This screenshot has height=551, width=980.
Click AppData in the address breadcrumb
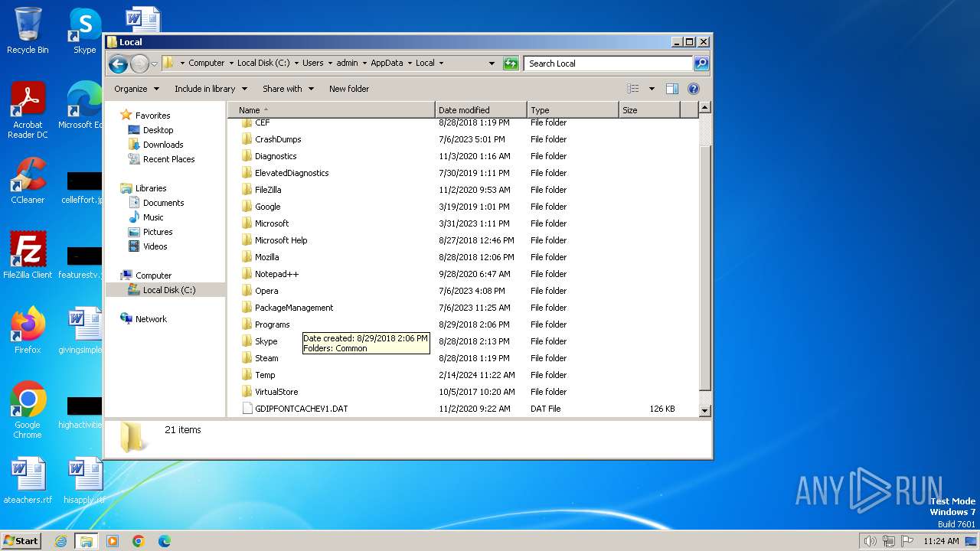387,64
